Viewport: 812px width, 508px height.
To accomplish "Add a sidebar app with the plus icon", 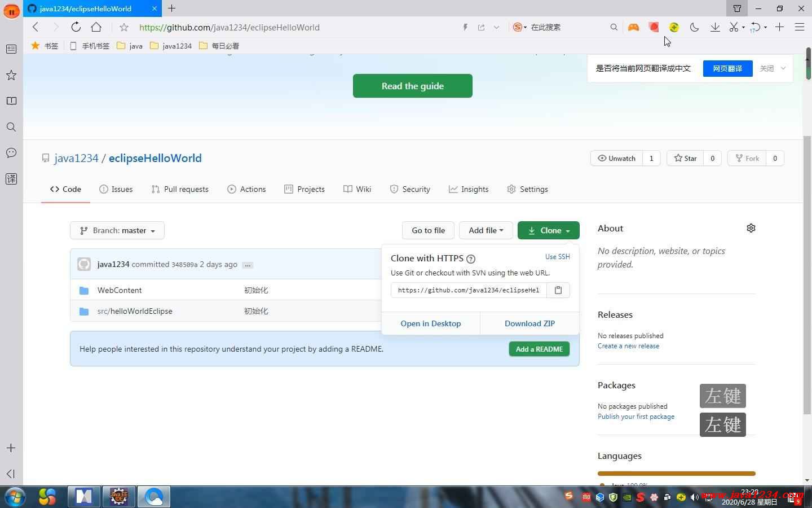I will point(11,448).
